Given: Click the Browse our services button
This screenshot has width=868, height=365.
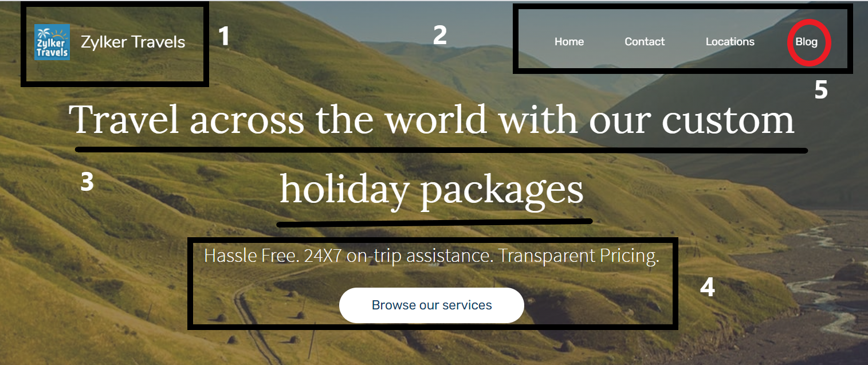Looking at the screenshot, I should 431,305.
